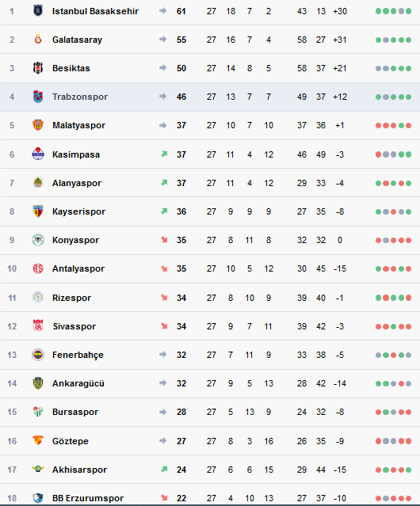Open the Alanyaspor team link

tap(77, 183)
